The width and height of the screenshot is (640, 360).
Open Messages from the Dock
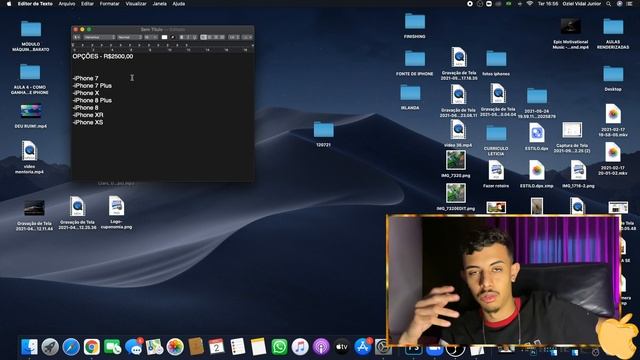coord(133,347)
